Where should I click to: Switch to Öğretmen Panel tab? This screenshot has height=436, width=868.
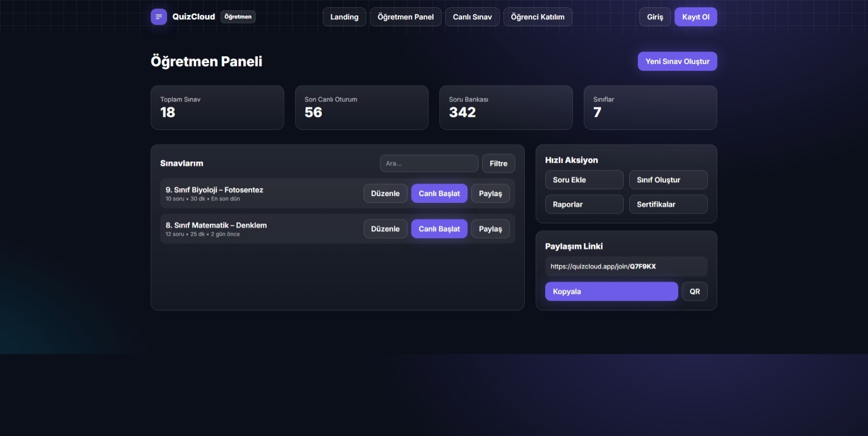[x=405, y=17]
